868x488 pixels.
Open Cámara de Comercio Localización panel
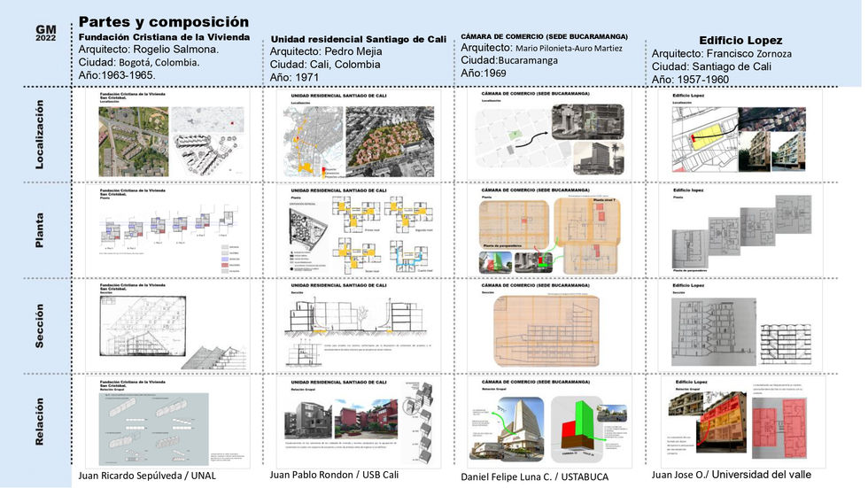coord(549,135)
